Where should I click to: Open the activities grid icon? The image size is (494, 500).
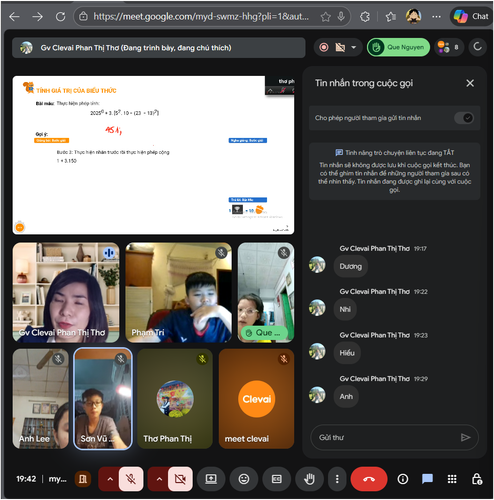(452, 479)
